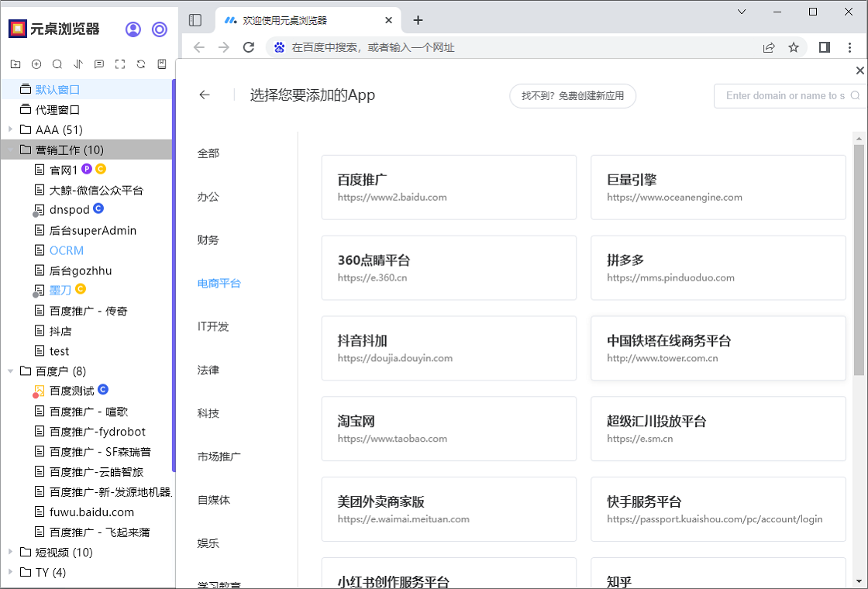This screenshot has height=589, width=868.
Task: Click the blue C badge next to 百度测试
Action: click(x=103, y=390)
